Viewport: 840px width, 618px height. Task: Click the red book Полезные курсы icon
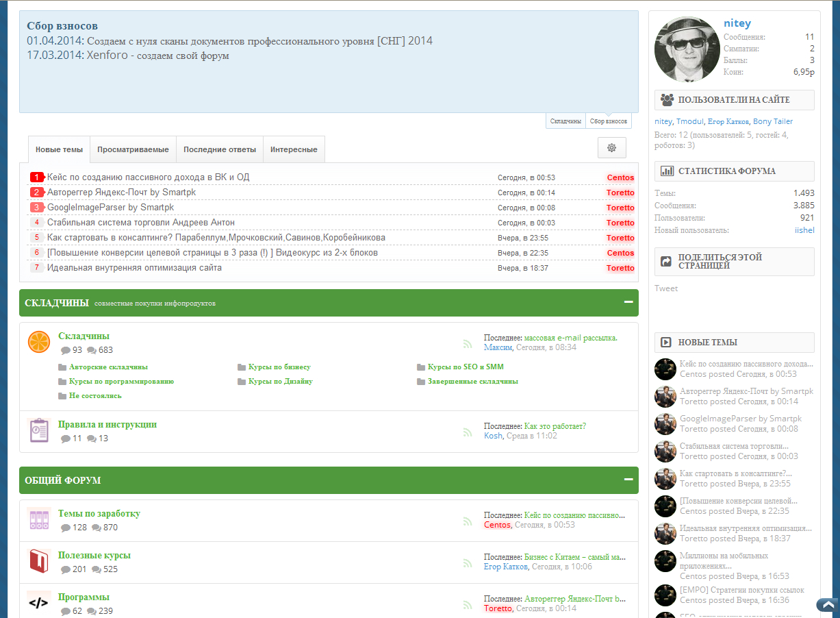point(39,561)
